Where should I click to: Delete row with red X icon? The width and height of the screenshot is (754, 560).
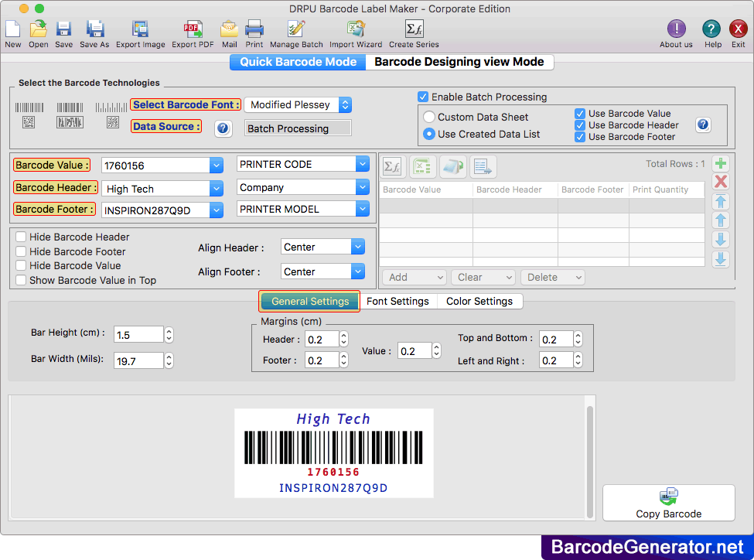click(x=720, y=182)
